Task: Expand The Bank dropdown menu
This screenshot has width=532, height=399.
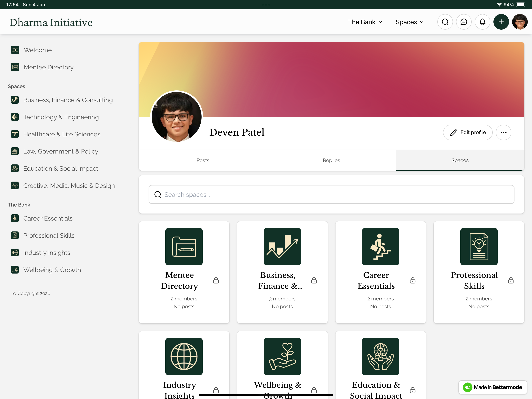Action: click(365, 22)
